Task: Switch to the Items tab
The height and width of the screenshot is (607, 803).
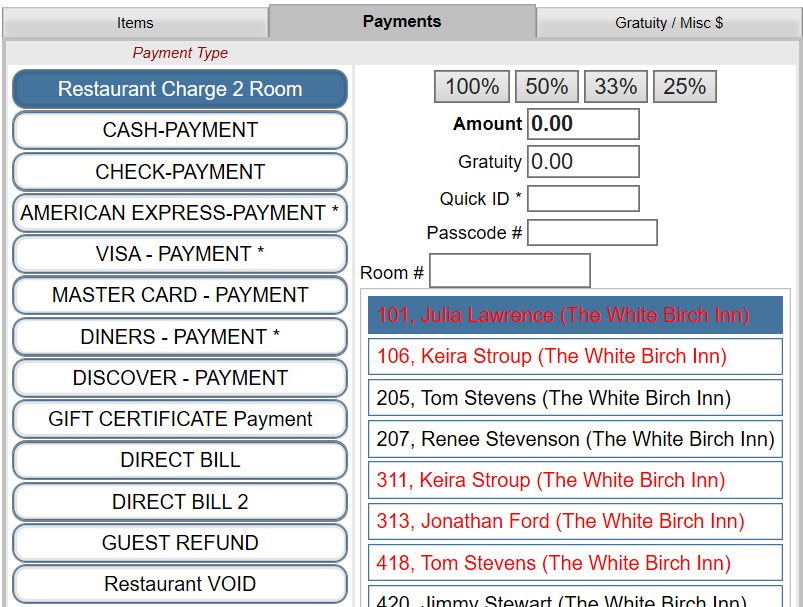Action: click(x=134, y=22)
